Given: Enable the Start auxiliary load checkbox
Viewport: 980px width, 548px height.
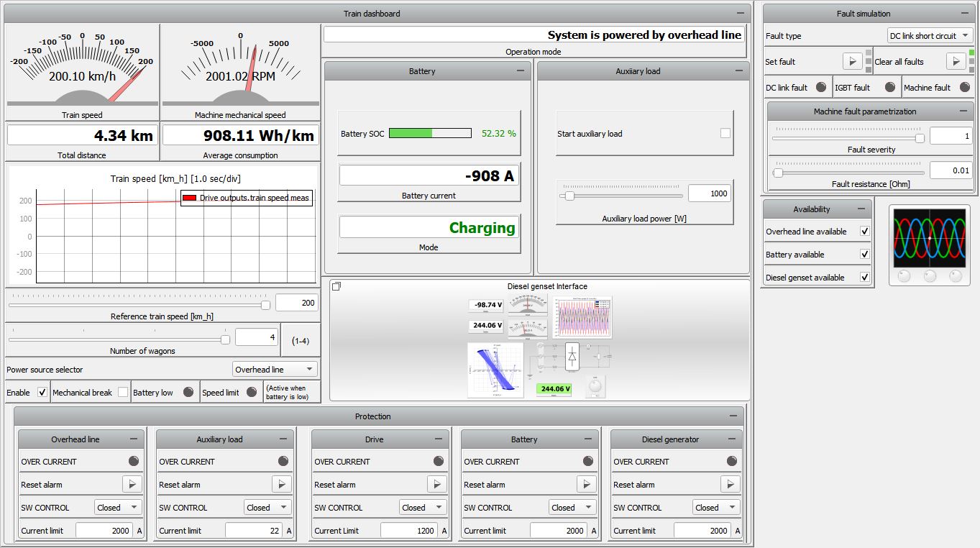Looking at the screenshot, I should 725,134.
